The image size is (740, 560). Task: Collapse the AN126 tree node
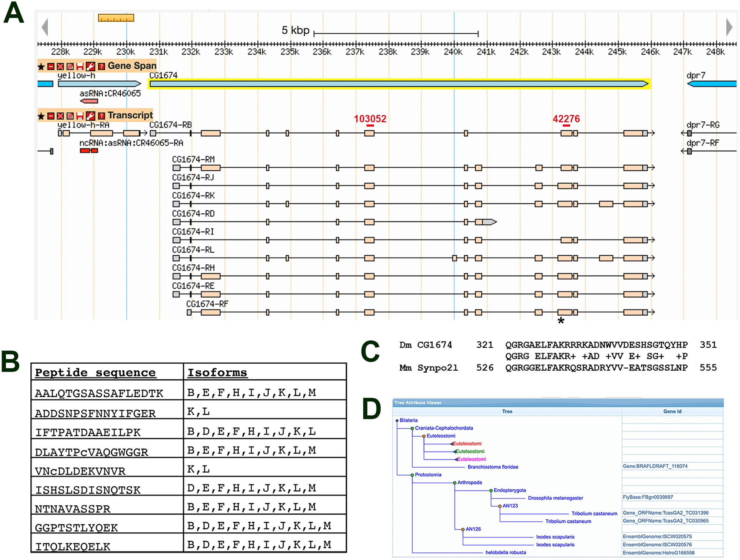(x=463, y=529)
